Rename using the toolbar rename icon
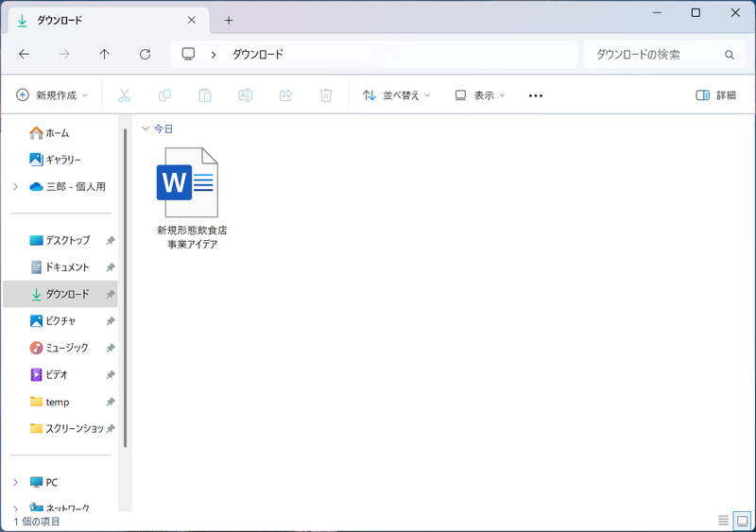The image size is (756, 532). (246, 95)
